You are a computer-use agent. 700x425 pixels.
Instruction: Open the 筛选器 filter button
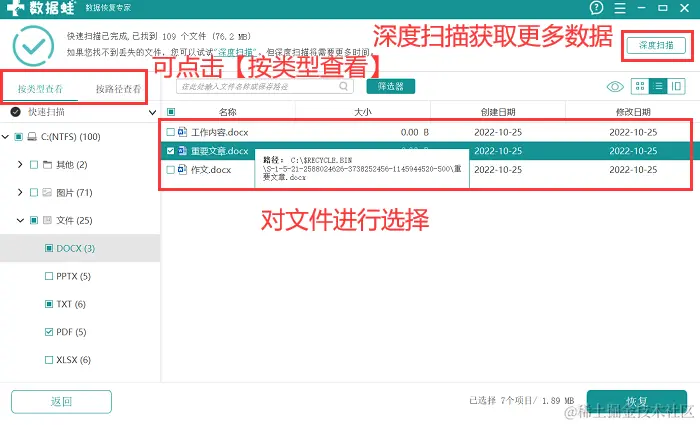[391, 86]
